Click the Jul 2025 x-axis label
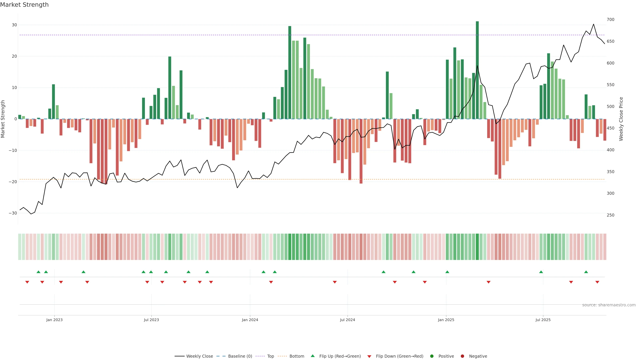The image size is (644, 362). [543, 320]
